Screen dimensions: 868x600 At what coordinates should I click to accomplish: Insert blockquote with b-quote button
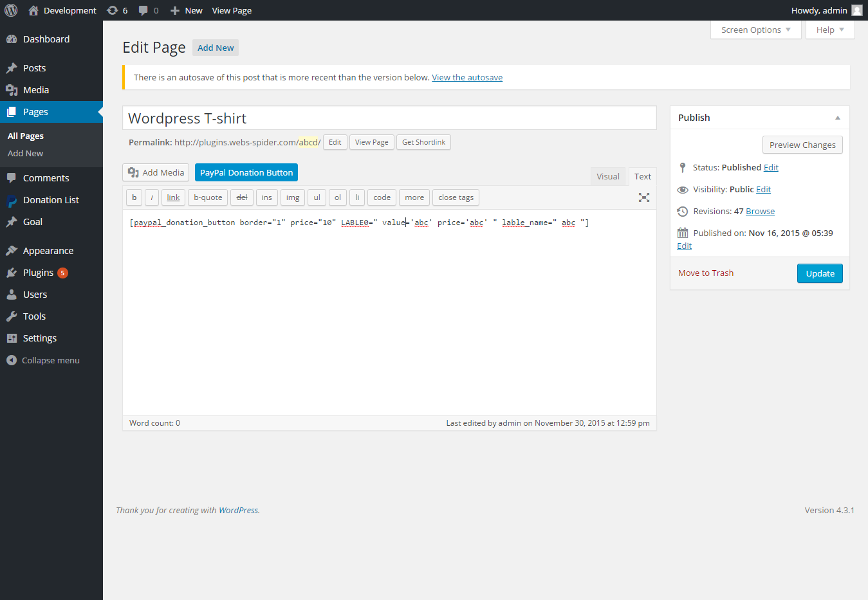click(208, 197)
